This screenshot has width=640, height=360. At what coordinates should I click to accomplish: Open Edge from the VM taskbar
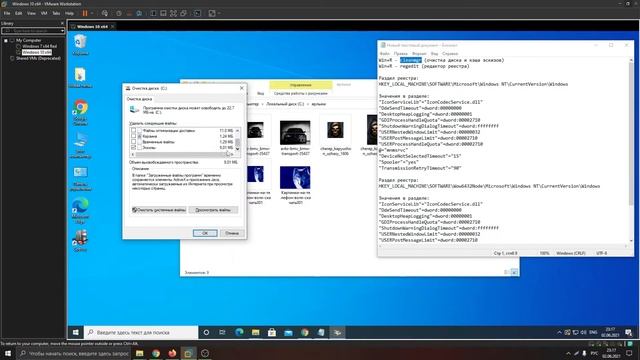pyautogui.click(x=239, y=333)
